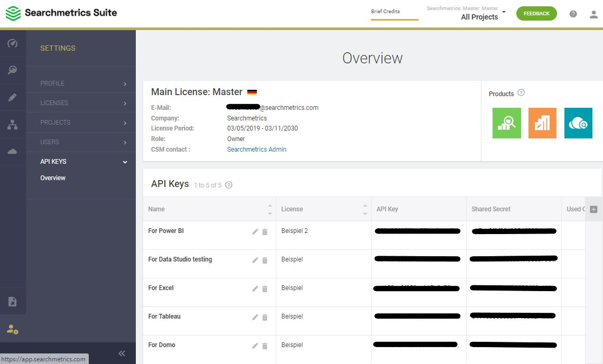603x364 pixels.
Task: Delete the For Domo API key
Action: (265, 346)
